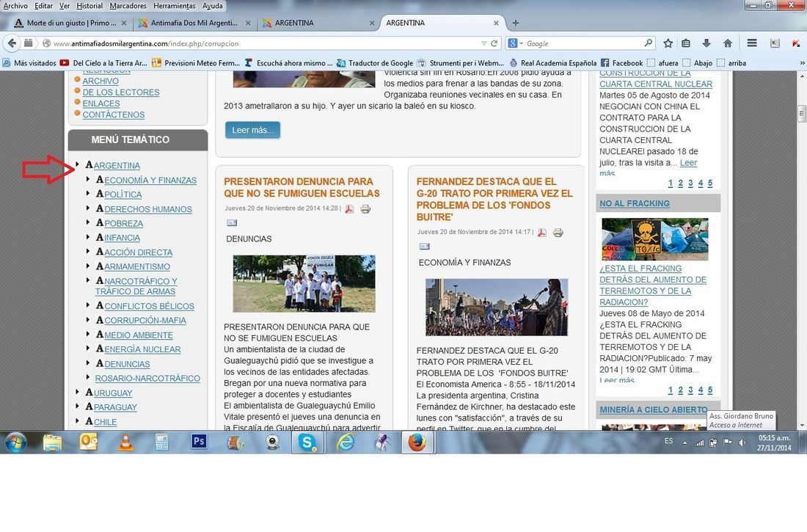Open 'Traductor de Google' bookmark
The image size is (807, 532).
(x=375, y=63)
